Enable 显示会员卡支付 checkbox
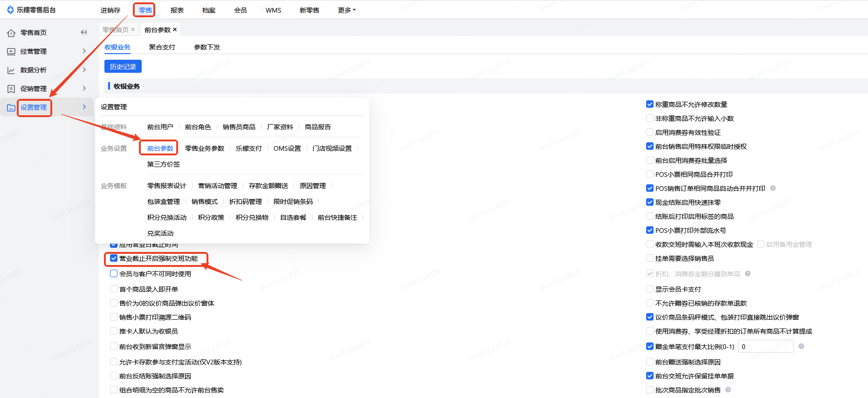Viewport: 868px width, 398px height. [650, 289]
